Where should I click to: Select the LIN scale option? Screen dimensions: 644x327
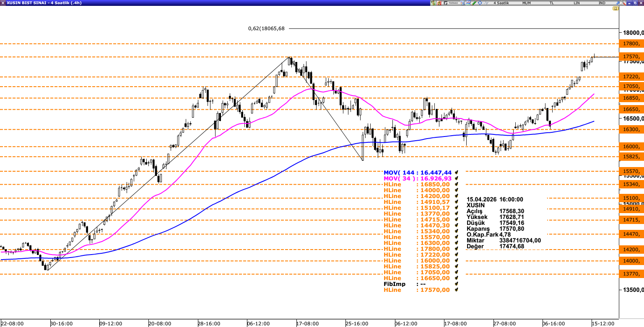[577, 3]
